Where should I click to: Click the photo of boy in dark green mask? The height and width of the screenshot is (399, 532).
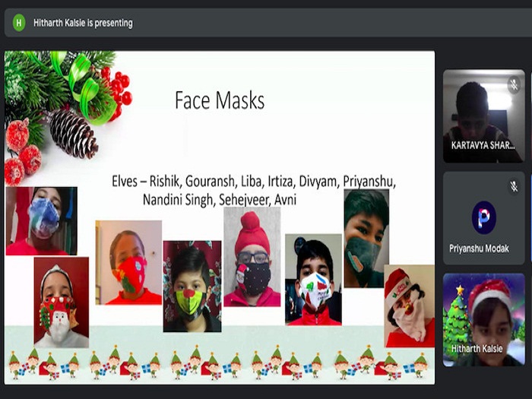click(x=367, y=239)
